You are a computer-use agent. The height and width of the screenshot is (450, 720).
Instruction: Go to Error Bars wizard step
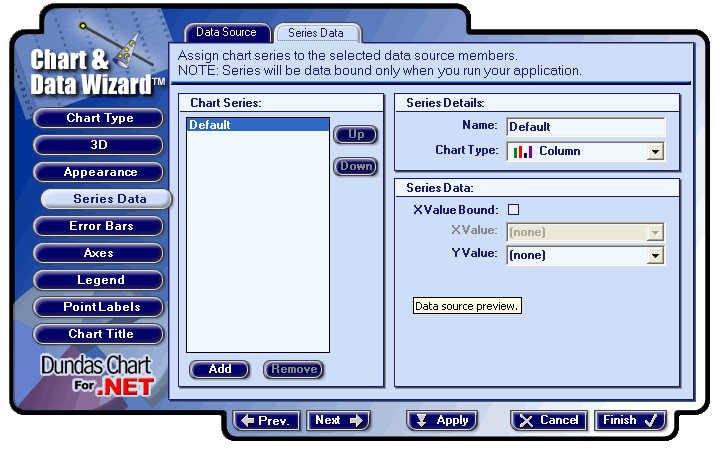(99, 226)
